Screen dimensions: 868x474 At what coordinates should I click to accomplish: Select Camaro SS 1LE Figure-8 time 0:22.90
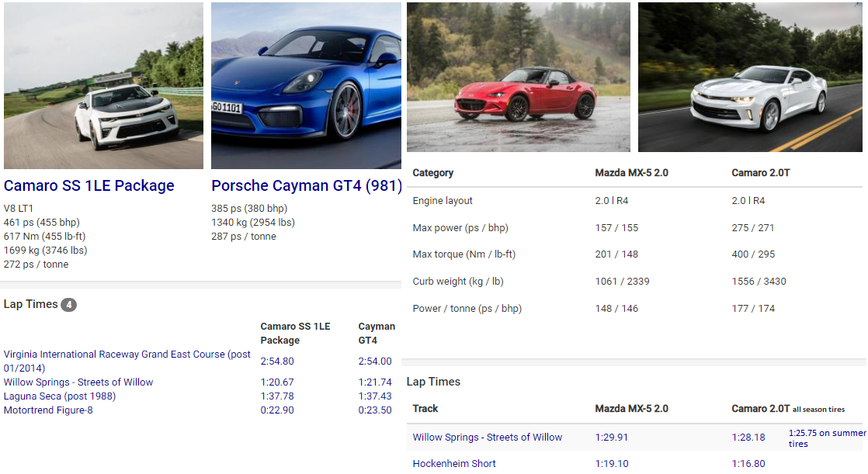tap(277, 410)
